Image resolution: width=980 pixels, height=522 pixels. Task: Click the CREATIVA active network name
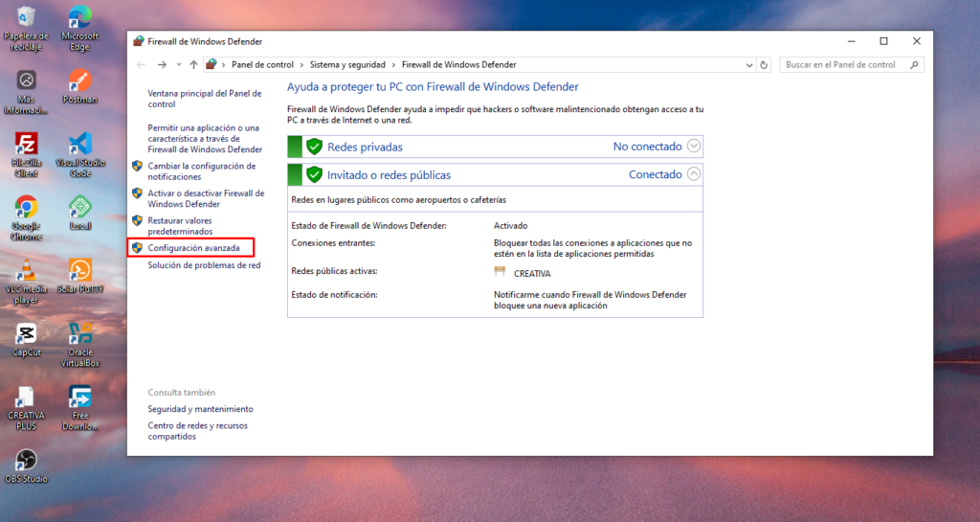[x=532, y=274]
